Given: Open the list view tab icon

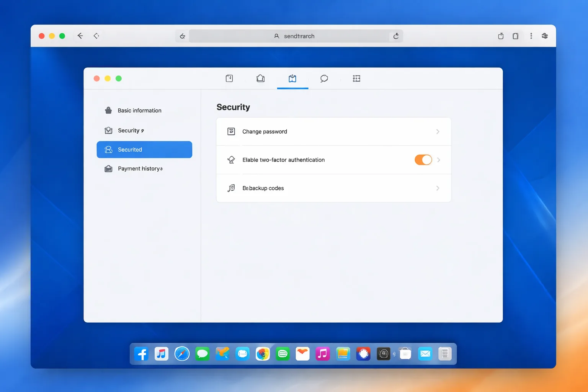Looking at the screenshot, I should point(356,78).
